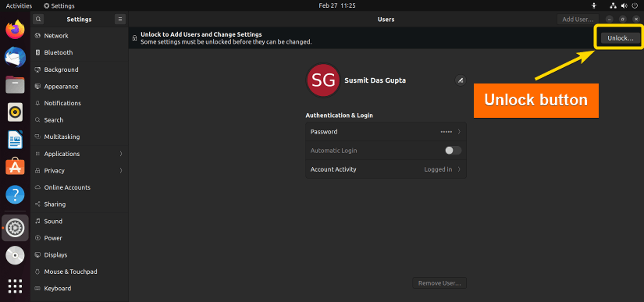Open Password row chevron
The image size is (644, 302).
pyautogui.click(x=459, y=132)
